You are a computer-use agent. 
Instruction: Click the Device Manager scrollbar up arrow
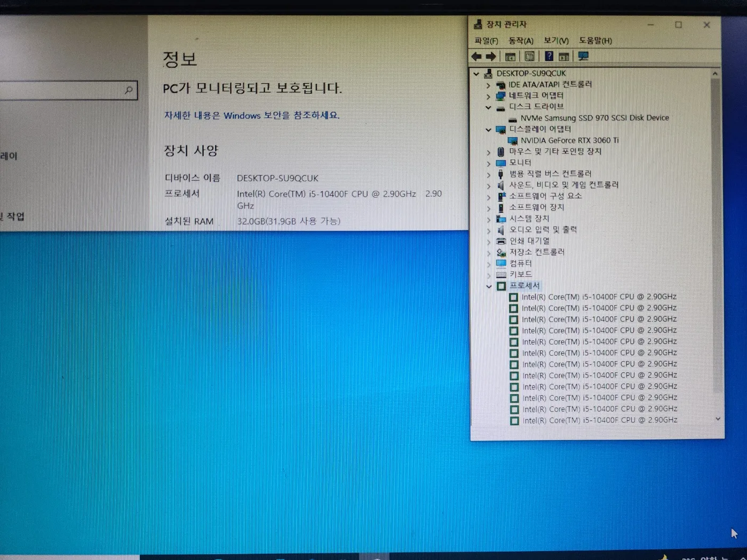point(716,74)
